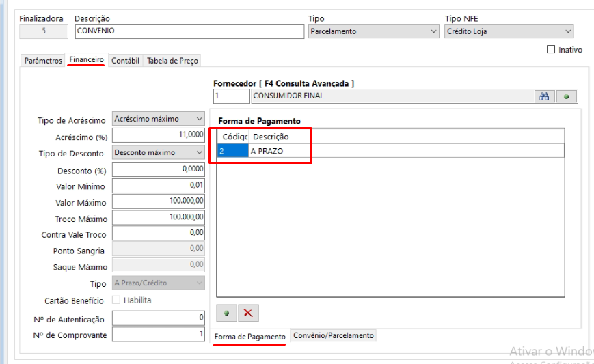The height and width of the screenshot is (364, 594).
Task: Open the Tipo de Acréscimo dropdown
Action: click(159, 120)
